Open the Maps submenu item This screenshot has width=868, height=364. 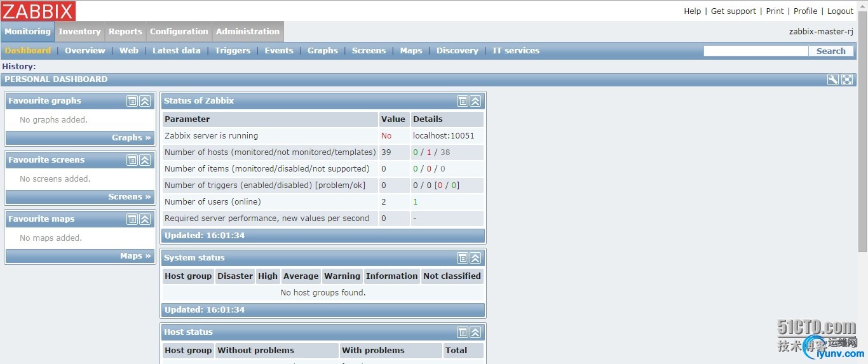tap(411, 51)
